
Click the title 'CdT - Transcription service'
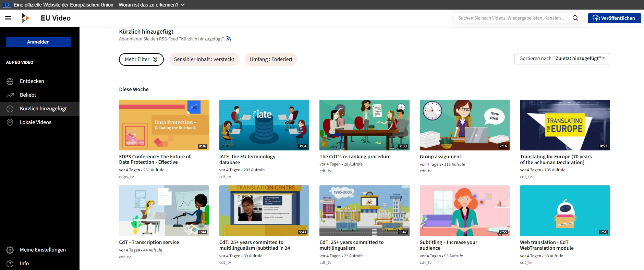pos(149,242)
